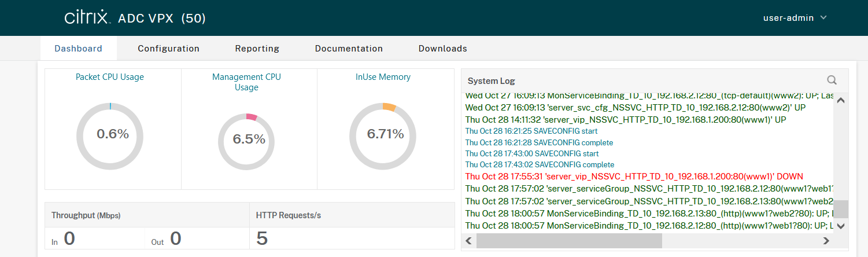Open the Documentation tab

[x=349, y=49]
